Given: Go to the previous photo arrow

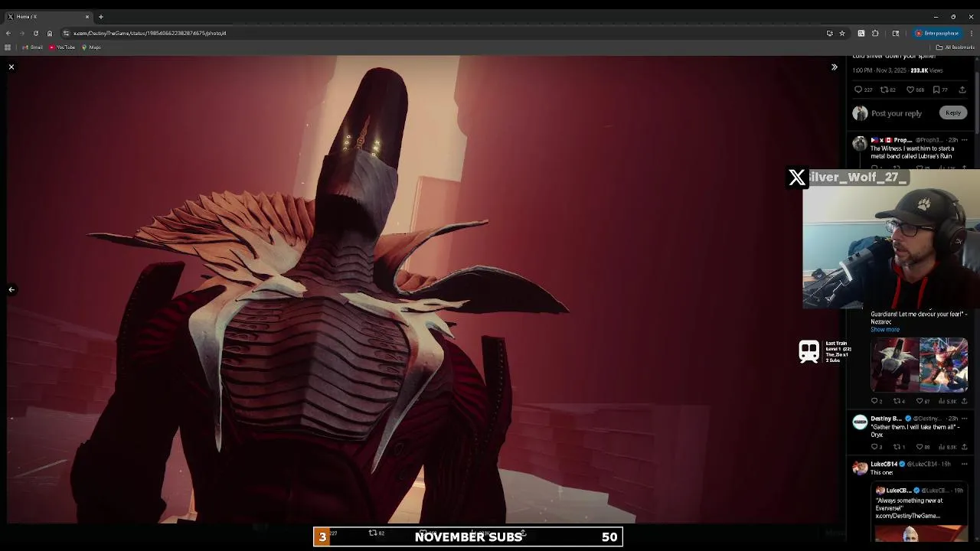Looking at the screenshot, I should coord(11,289).
